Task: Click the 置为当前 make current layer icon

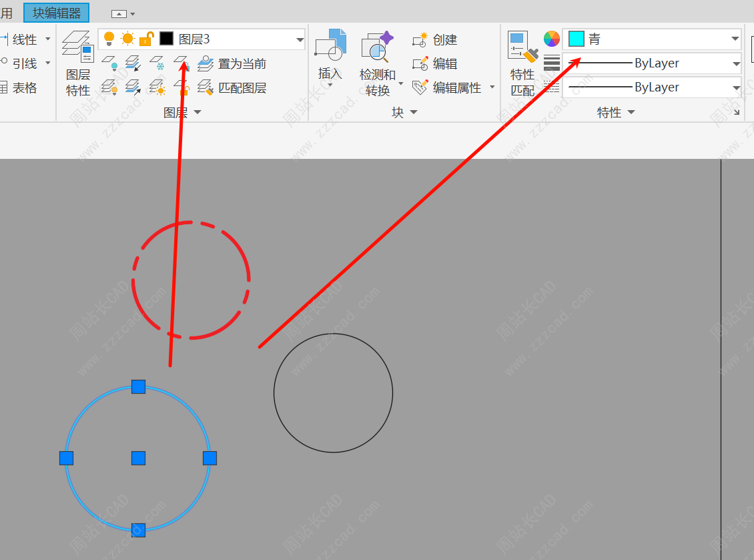Action: tap(206, 63)
